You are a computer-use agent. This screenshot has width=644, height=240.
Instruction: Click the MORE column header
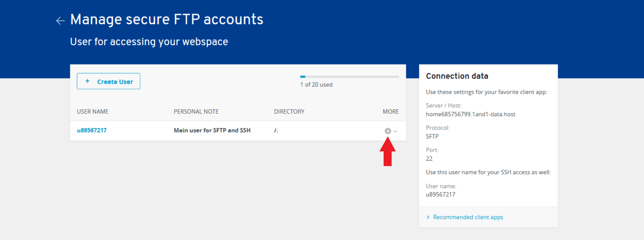point(391,112)
